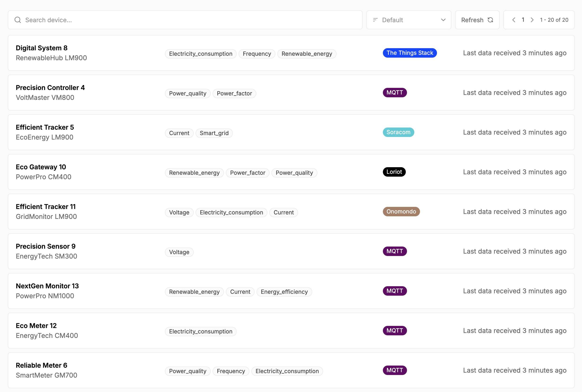Viewport: 582px width, 392px height.
Task: Click PowerPro NM1000 model text
Action: point(45,296)
